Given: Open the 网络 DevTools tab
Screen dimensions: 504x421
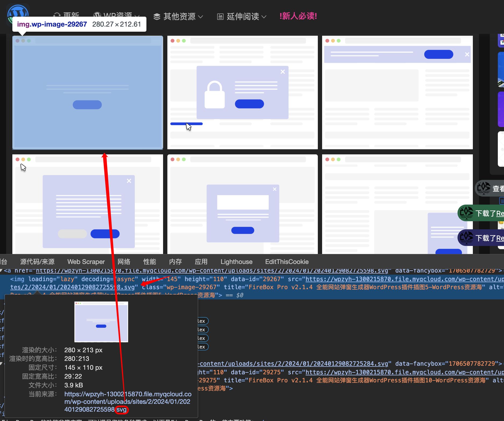Looking at the screenshot, I should point(124,262).
